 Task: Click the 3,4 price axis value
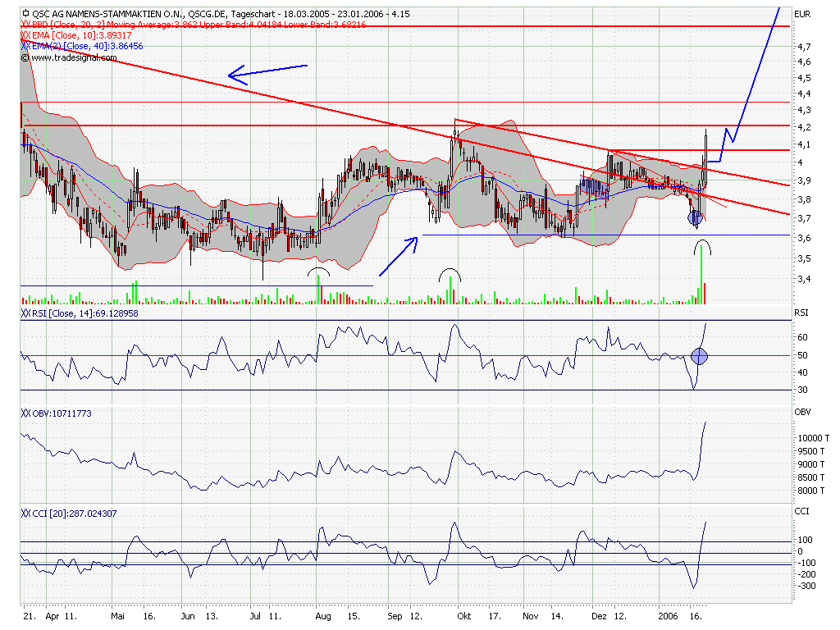pos(804,279)
